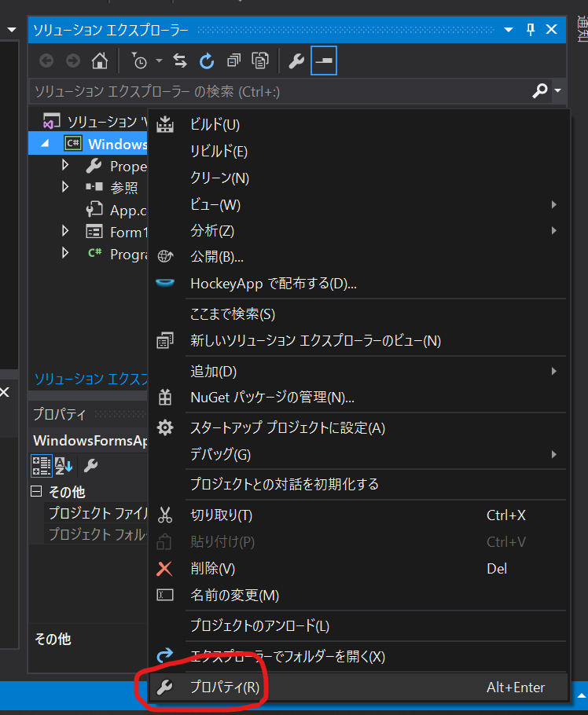The height and width of the screenshot is (715, 588).
Task: Collapse the その他 category
Action: coord(36,491)
